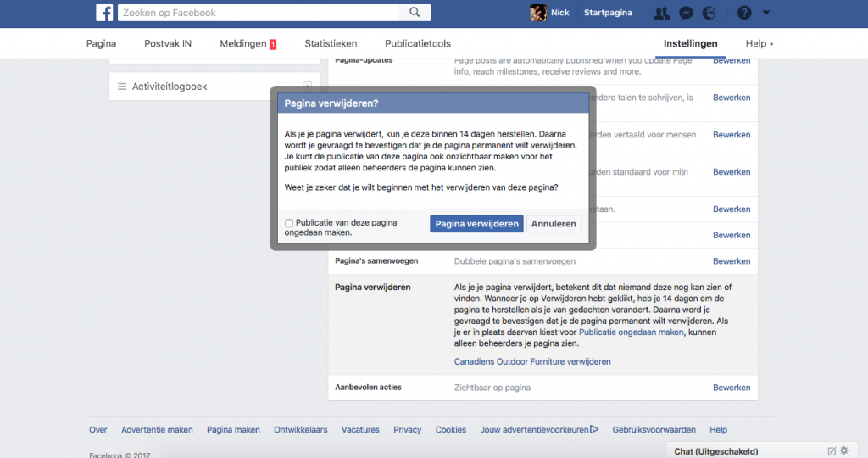The width and height of the screenshot is (868, 458).
Task: Expand the Help dropdown menu
Action: click(x=759, y=44)
